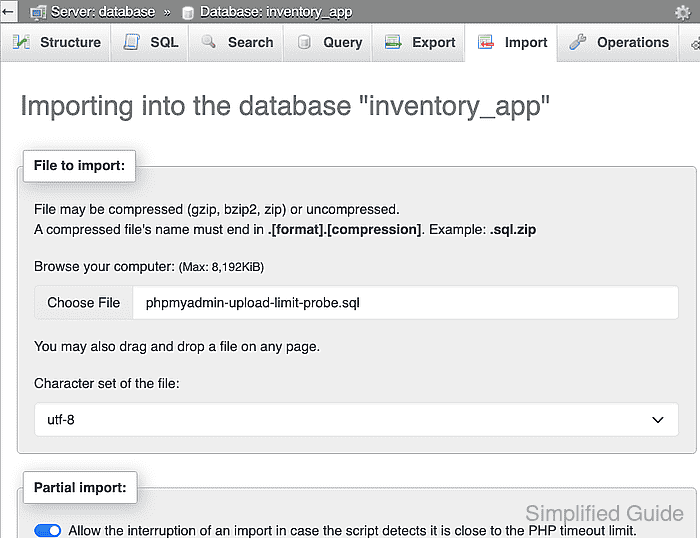700x538 pixels.
Task: Switch to the Export tab
Action: [x=418, y=42]
